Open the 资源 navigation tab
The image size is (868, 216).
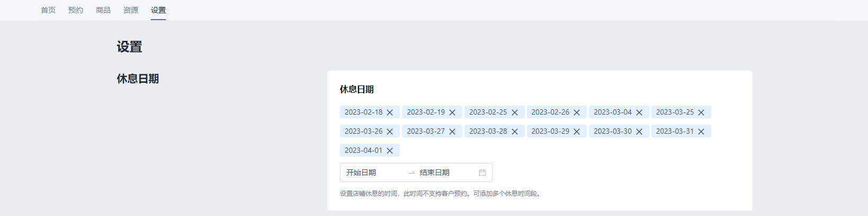(131, 10)
